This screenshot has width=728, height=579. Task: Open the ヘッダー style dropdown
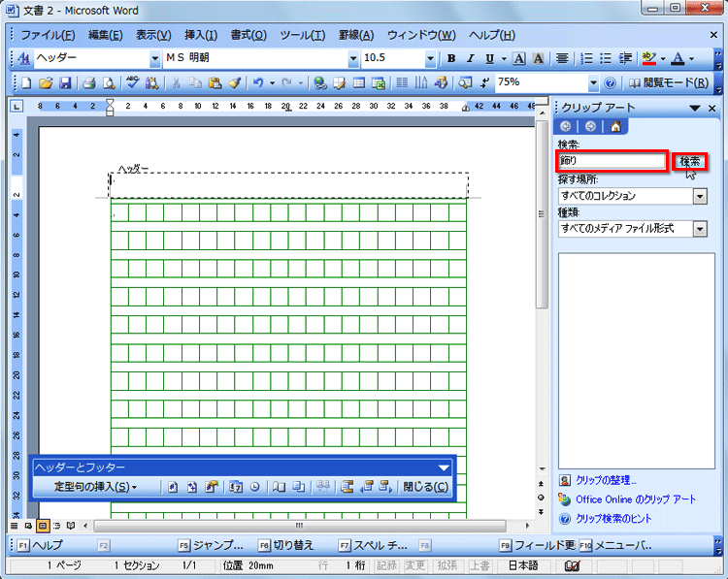coord(155,58)
